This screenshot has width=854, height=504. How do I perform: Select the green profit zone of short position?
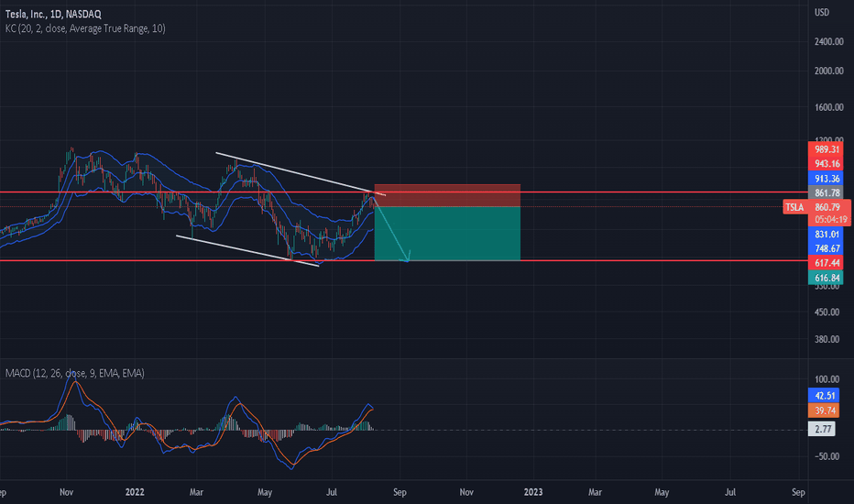click(447, 233)
